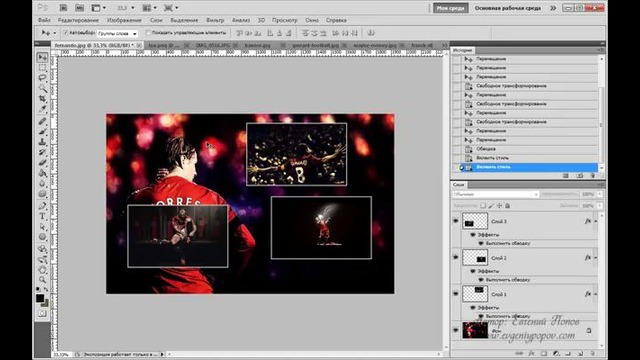Select the Lasso tool
640x360 pixels.
(x=42, y=78)
